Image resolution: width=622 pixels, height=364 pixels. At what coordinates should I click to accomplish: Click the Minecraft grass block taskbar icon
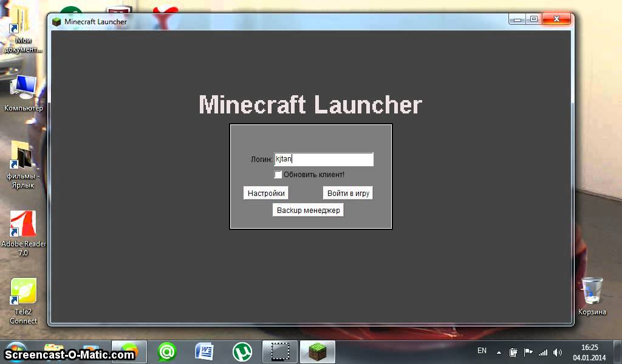click(317, 352)
